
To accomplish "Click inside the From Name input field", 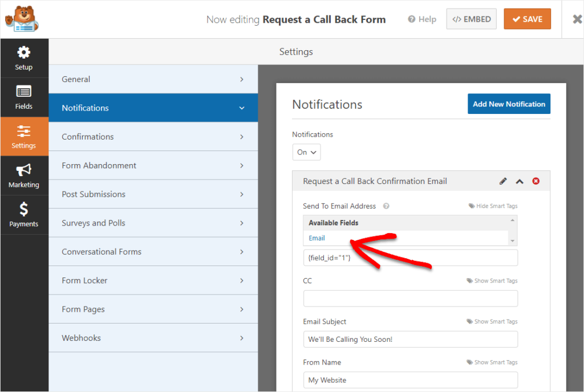I will (x=410, y=380).
